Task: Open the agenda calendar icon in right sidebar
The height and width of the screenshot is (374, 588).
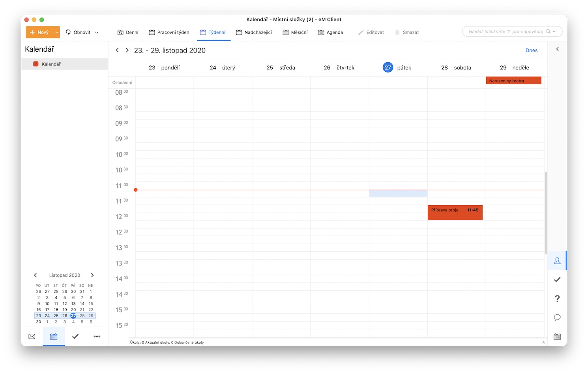Action: pyautogui.click(x=557, y=337)
